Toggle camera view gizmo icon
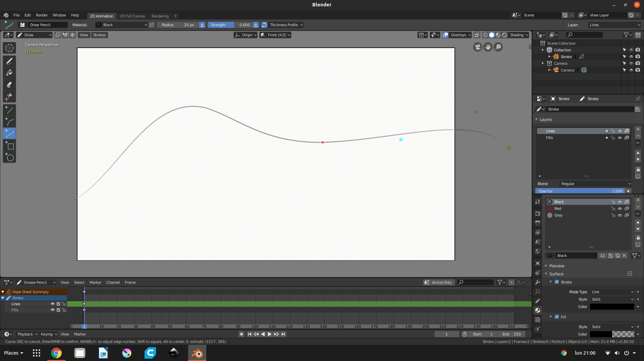This screenshot has width=644, height=361. pos(478,47)
